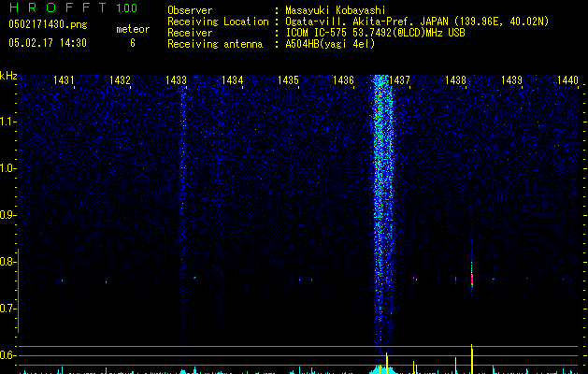Click the meteor count label
This screenshot has width=588, height=374.
[133, 29]
